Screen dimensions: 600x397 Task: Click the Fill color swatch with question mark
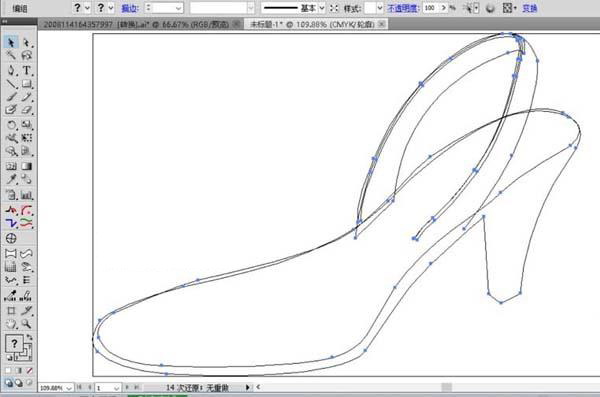(x=14, y=343)
